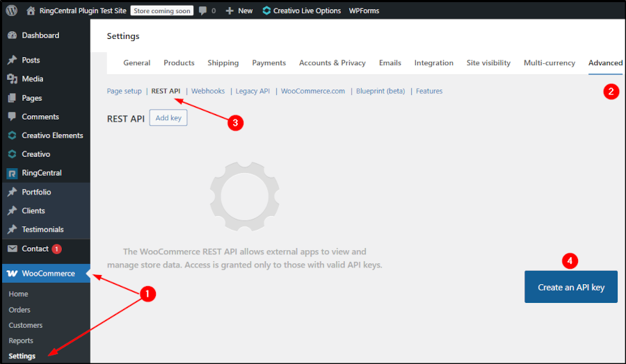Click the Posts pin icon in sidebar
The image size is (626, 364).
12,60
